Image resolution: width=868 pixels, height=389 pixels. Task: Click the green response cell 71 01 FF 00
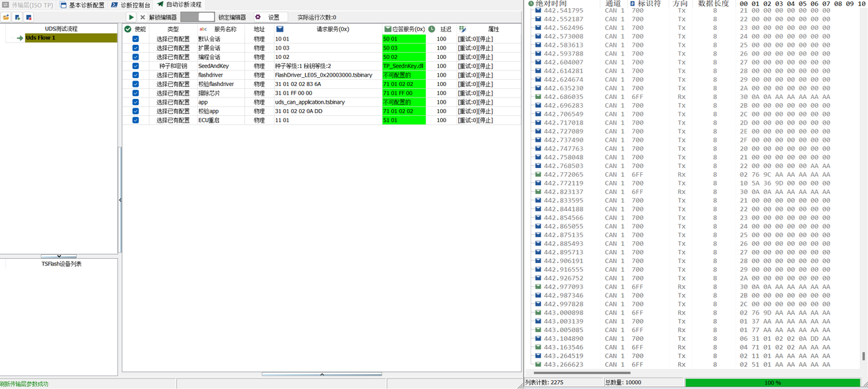(x=403, y=93)
